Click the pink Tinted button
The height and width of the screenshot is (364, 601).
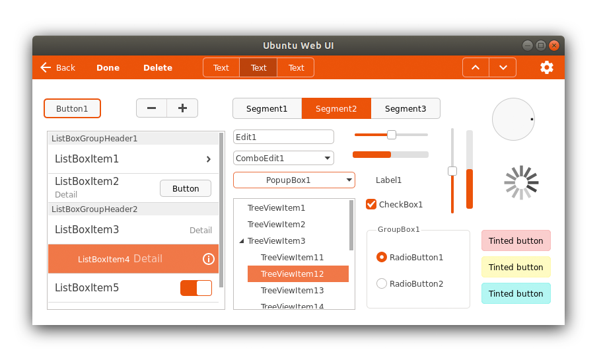(x=516, y=240)
